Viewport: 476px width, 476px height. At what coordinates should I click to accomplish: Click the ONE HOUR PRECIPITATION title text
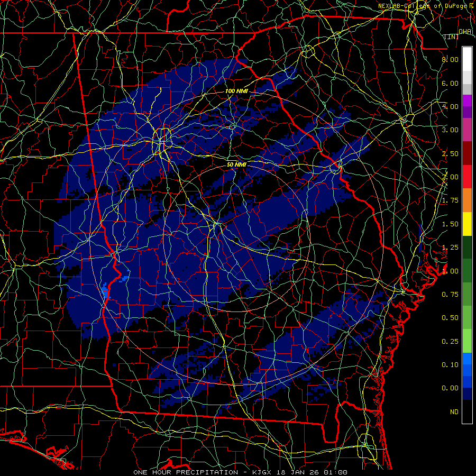tap(186, 472)
